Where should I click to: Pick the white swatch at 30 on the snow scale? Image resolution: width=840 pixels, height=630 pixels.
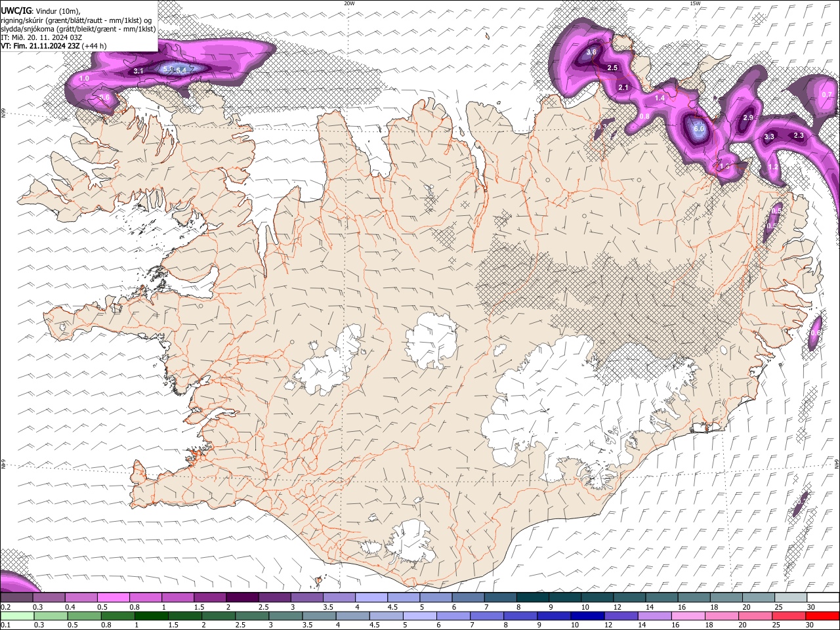coord(823,597)
